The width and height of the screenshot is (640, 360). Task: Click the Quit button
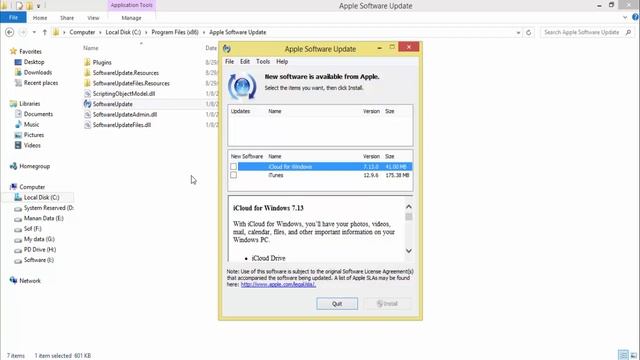[337, 304]
